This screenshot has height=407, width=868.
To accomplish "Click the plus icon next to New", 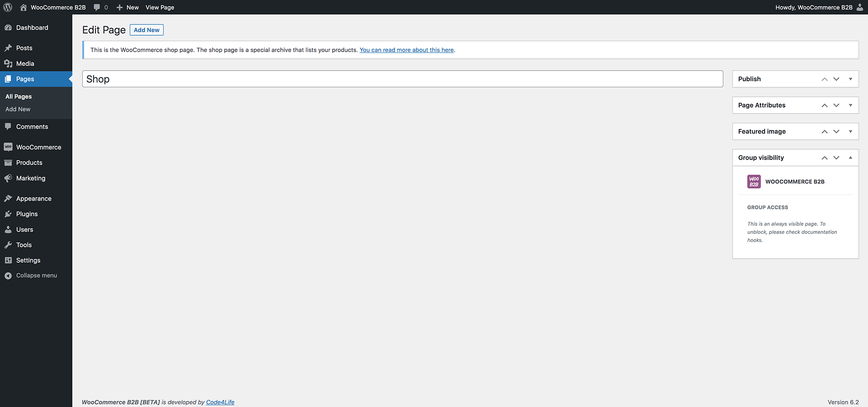I will 119,7.
